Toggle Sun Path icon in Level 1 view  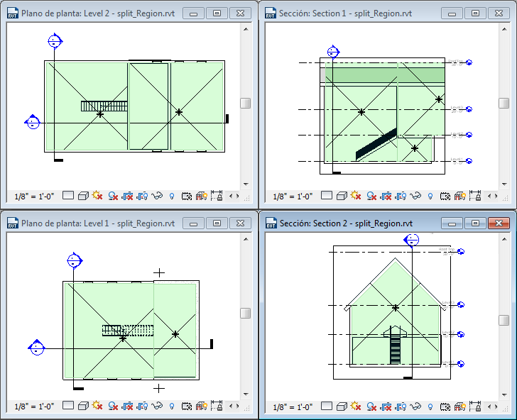coord(97,406)
